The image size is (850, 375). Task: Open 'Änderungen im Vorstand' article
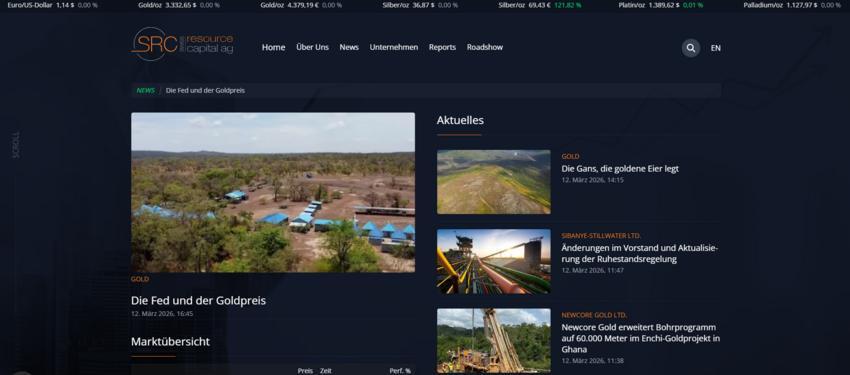[640, 254]
